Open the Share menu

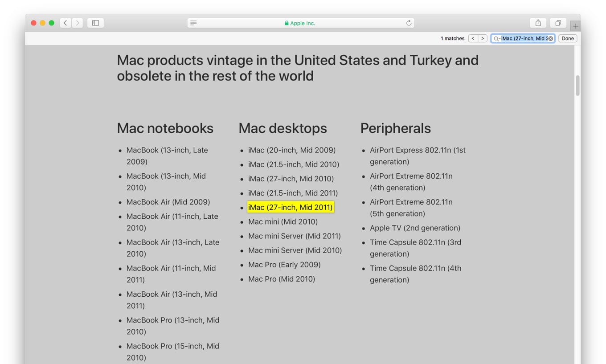538,23
